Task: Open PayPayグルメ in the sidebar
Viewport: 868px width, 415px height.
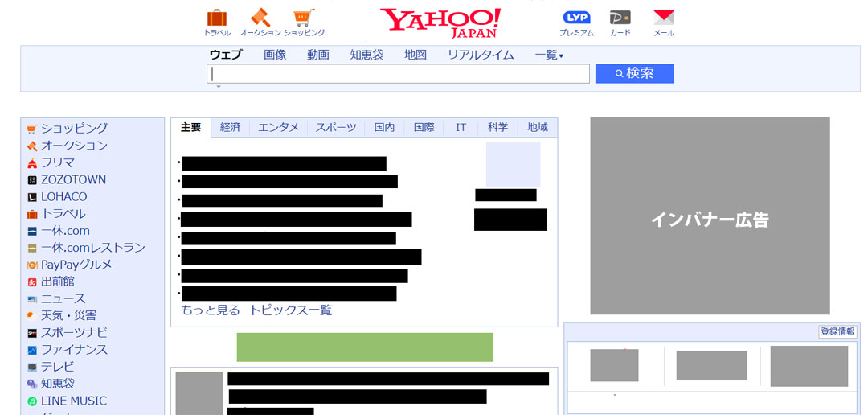Action: tap(76, 265)
